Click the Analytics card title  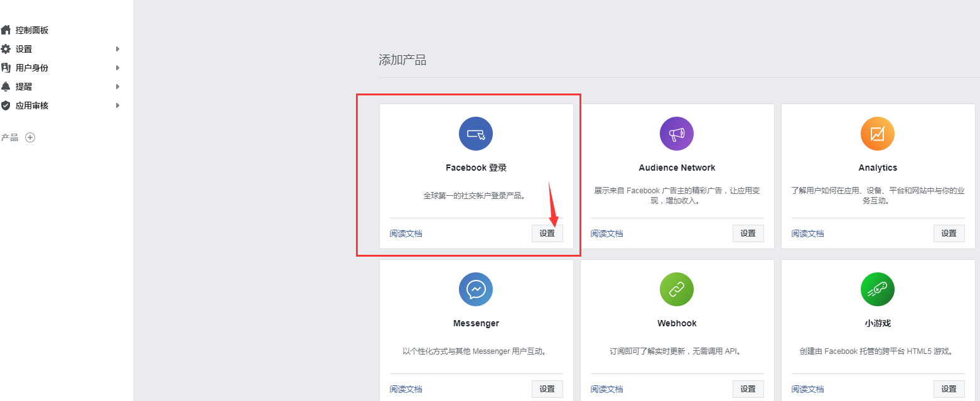coord(878,168)
